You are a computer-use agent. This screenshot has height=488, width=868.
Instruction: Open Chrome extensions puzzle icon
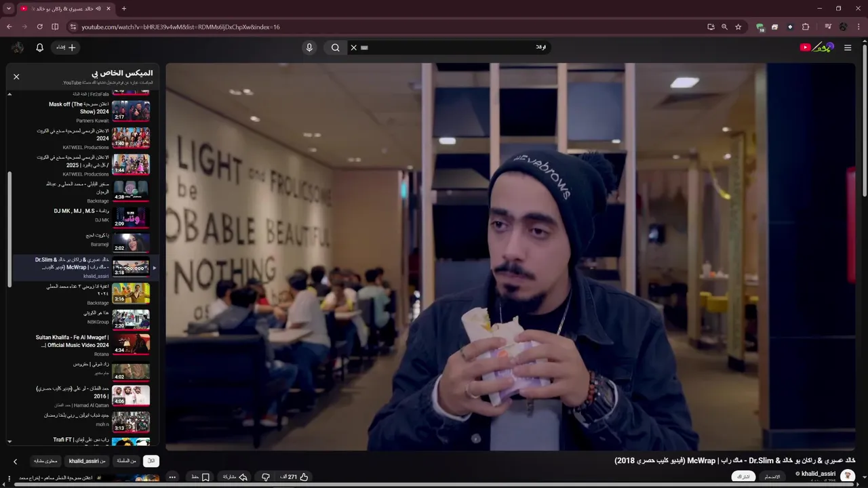click(x=806, y=27)
